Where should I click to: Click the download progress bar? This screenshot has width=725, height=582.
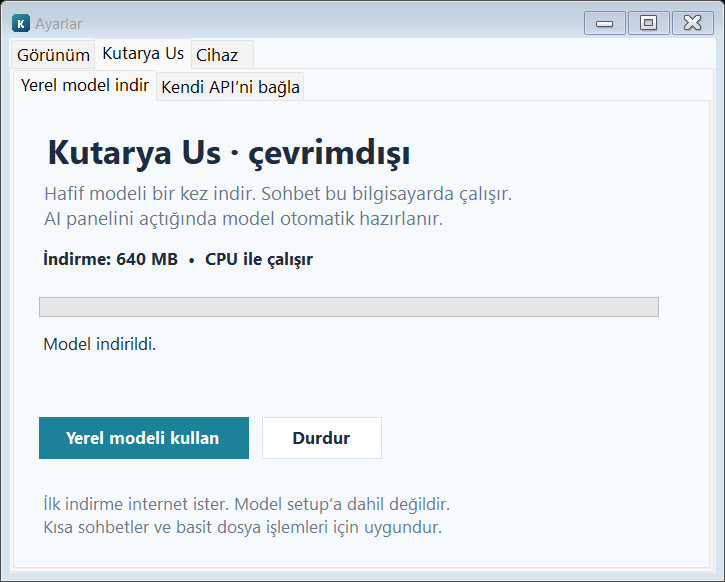pos(349,307)
